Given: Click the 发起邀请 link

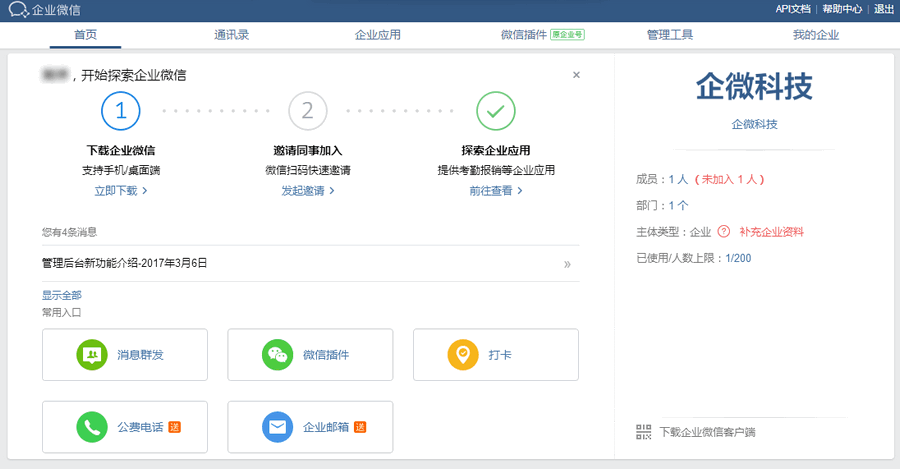Looking at the screenshot, I should tap(308, 191).
